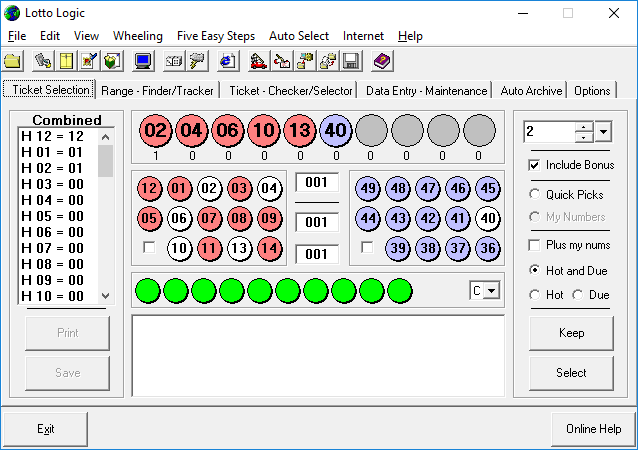The image size is (638, 450).
Task: Tick the checkbox beside hot ball 10
Action: [149, 247]
